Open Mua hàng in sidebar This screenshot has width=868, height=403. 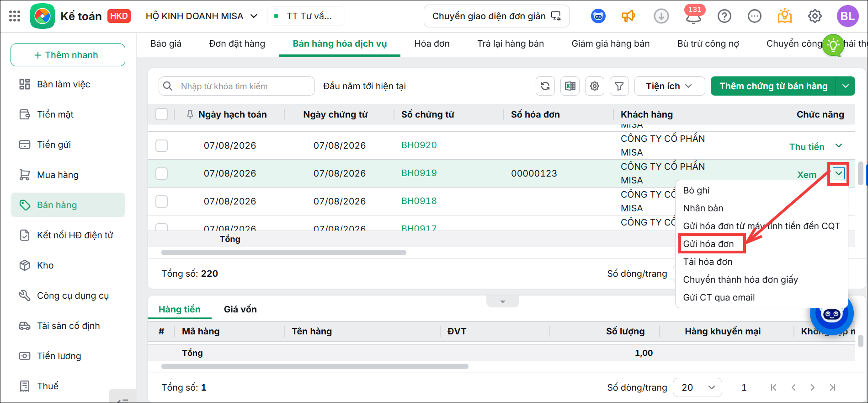[68, 175]
